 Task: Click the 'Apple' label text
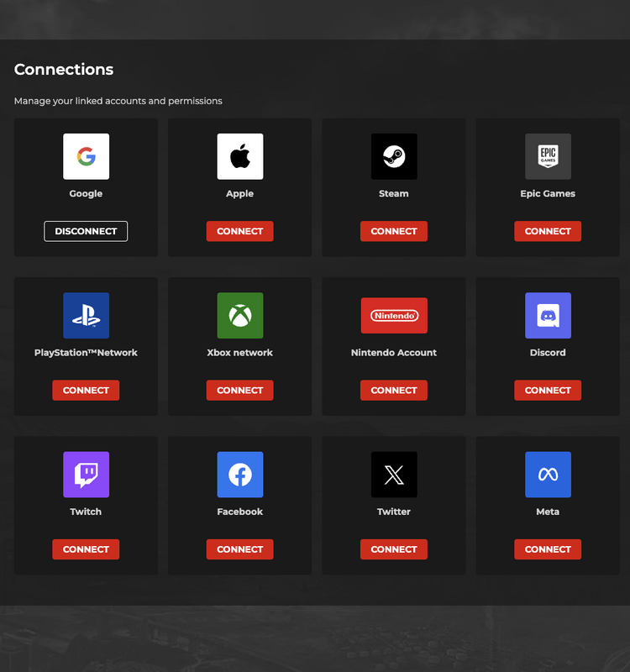pyautogui.click(x=239, y=194)
